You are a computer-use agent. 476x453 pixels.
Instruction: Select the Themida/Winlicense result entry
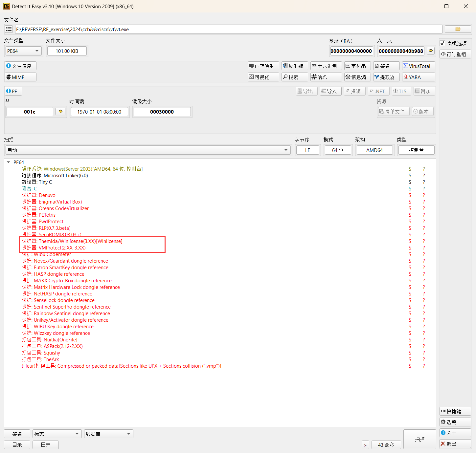80,241
